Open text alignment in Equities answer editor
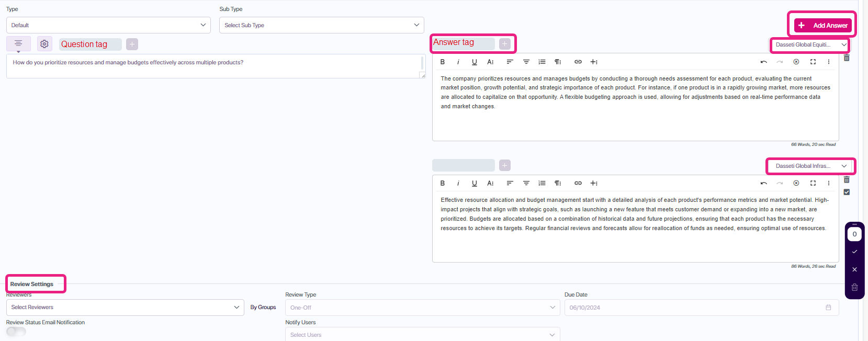 [510, 62]
